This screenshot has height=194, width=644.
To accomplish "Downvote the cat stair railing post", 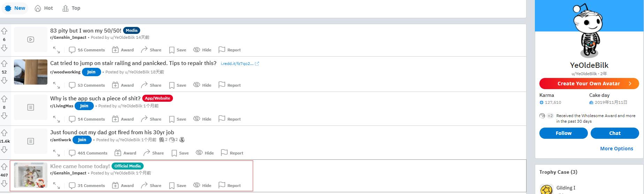I will coord(4,81).
